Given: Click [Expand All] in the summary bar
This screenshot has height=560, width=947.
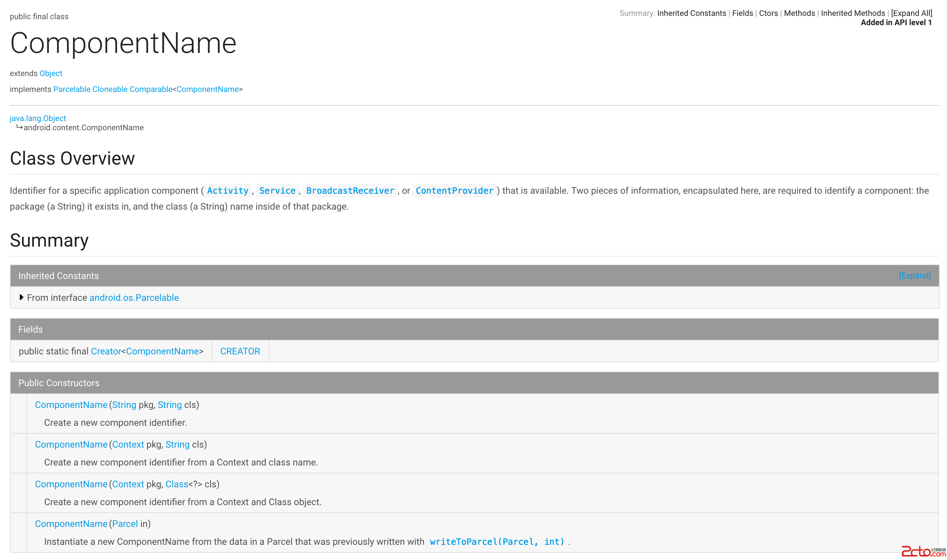Looking at the screenshot, I should tap(911, 13).
